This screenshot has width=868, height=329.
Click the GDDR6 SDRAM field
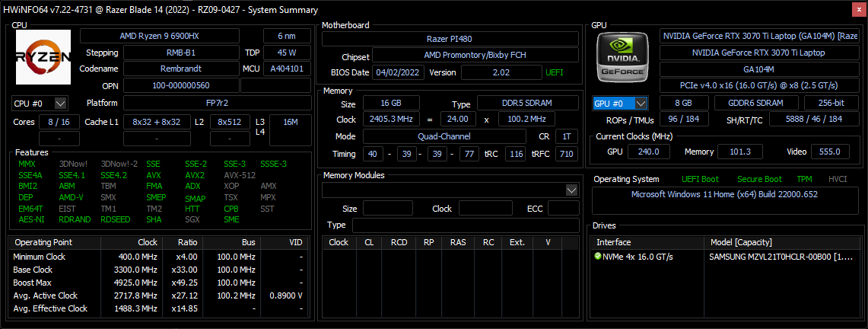click(755, 103)
